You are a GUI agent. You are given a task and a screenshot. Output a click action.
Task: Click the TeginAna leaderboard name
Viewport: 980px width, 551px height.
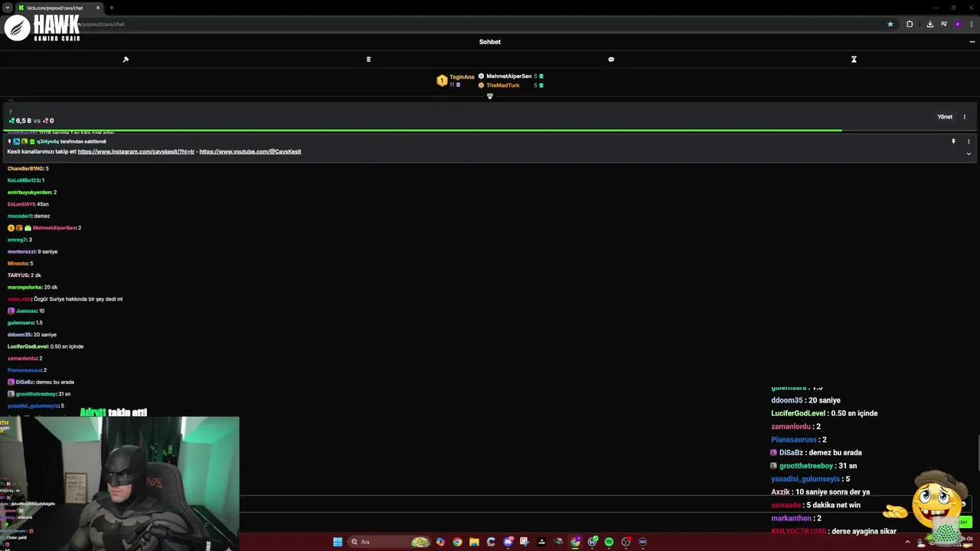(462, 77)
